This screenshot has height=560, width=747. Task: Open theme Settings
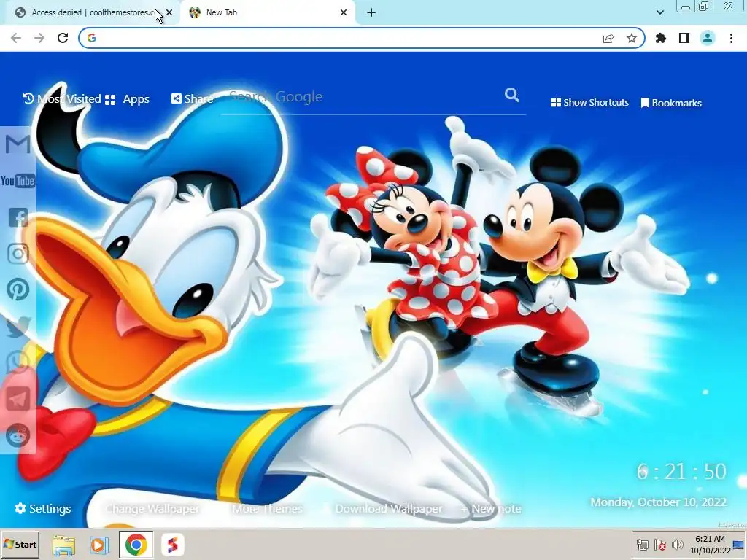43,508
